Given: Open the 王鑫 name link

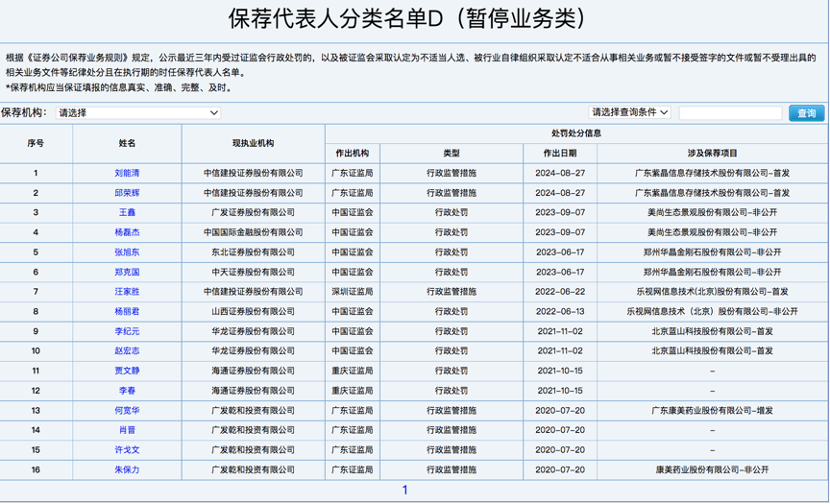Looking at the screenshot, I should [127, 212].
